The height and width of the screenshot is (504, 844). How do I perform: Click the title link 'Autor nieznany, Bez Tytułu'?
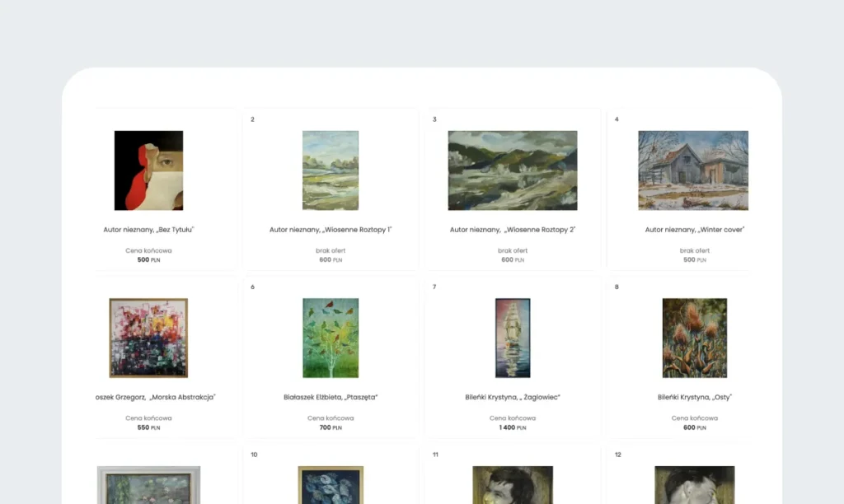click(148, 230)
